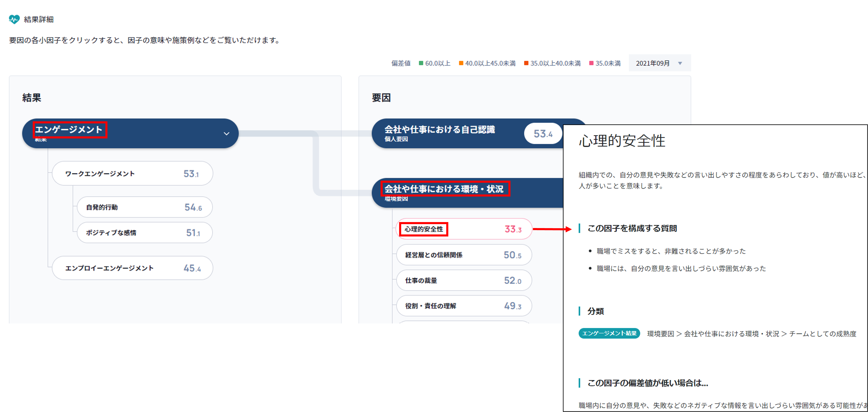The height and width of the screenshot is (412, 868).
Task: Click the 結果詳細 section title
Action: pos(39,20)
